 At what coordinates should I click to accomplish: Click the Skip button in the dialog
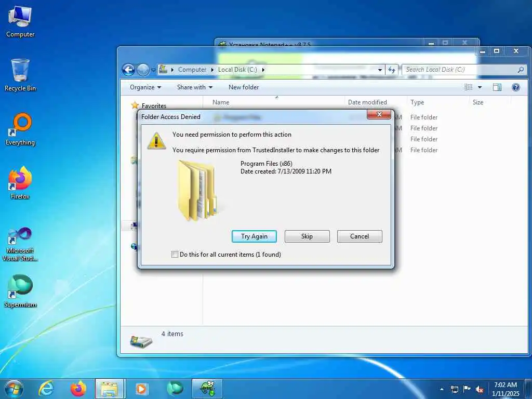pyautogui.click(x=307, y=236)
